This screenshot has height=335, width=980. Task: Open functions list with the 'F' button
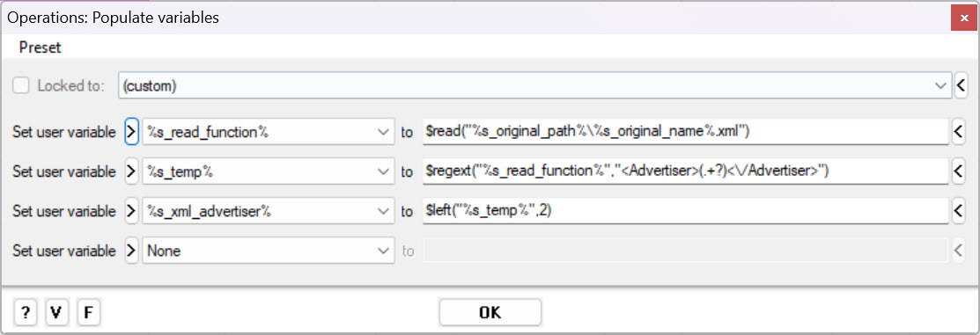(x=89, y=312)
